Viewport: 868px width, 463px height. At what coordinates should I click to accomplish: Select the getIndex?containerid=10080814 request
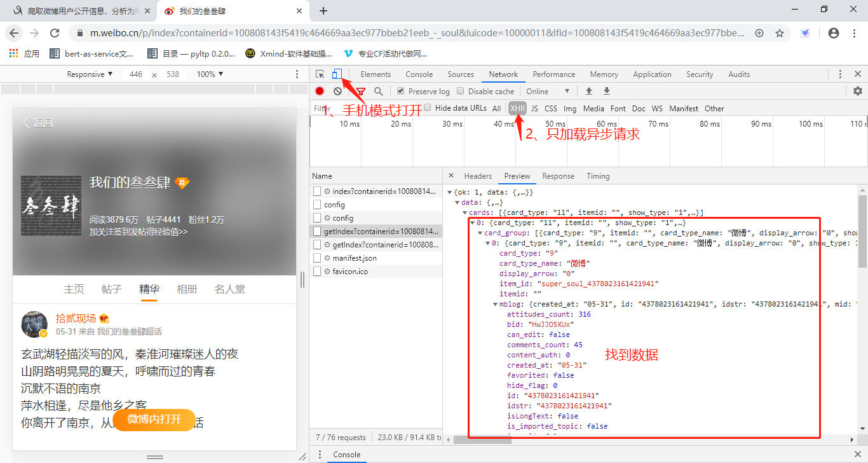[376, 231]
